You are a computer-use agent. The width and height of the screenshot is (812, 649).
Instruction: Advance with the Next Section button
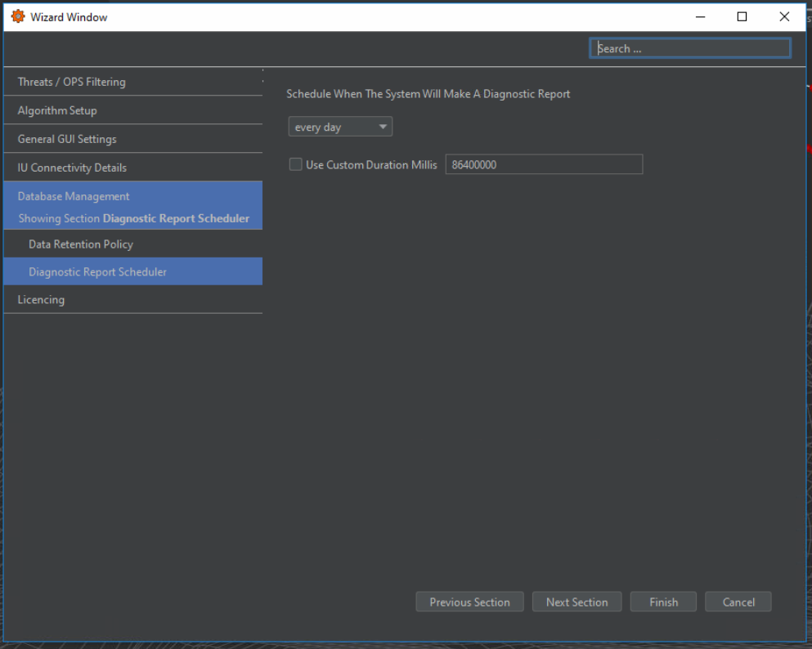click(x=576, y=602)
